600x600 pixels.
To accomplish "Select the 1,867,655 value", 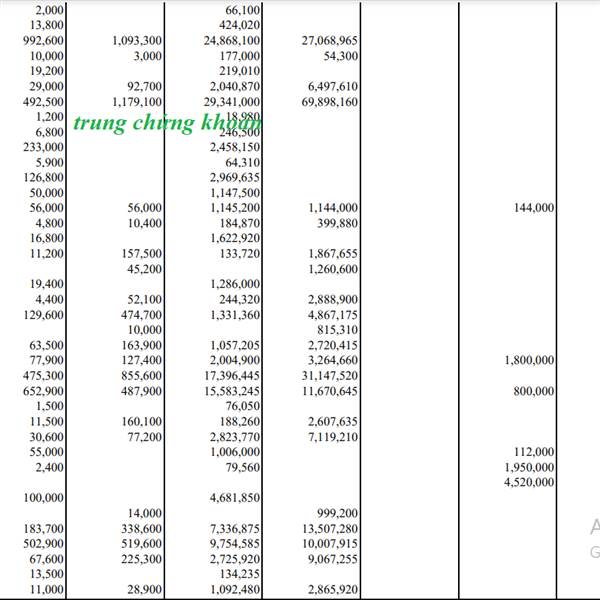I will point(333,254).
